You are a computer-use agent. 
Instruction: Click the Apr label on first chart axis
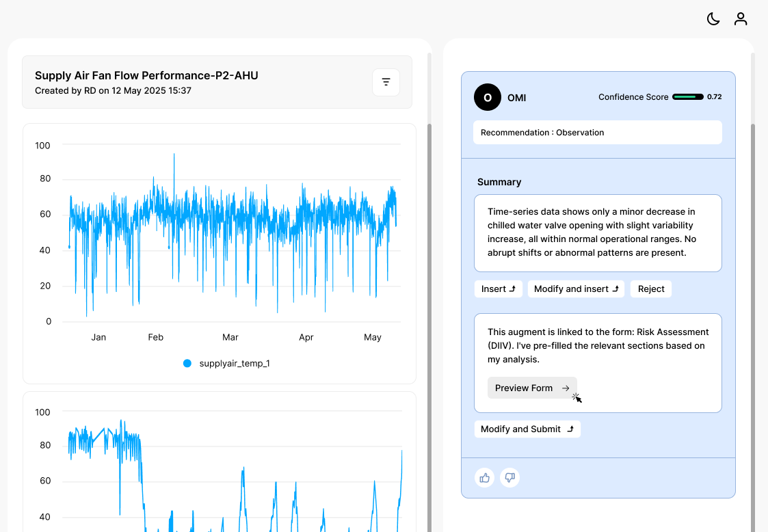(306, 338)
